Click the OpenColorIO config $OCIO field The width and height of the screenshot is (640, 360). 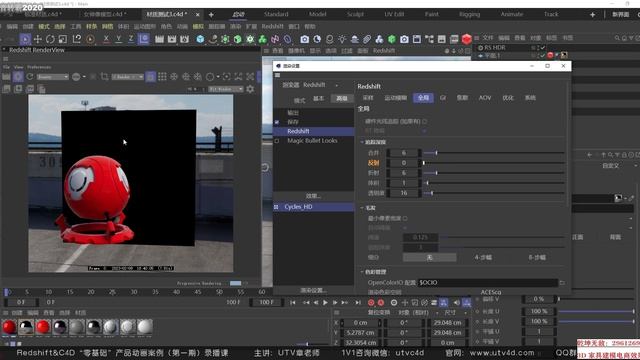click(488, 282)
